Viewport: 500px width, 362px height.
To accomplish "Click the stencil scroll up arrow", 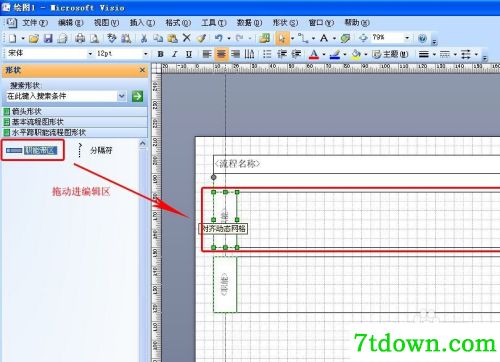I will click(143, 144).
